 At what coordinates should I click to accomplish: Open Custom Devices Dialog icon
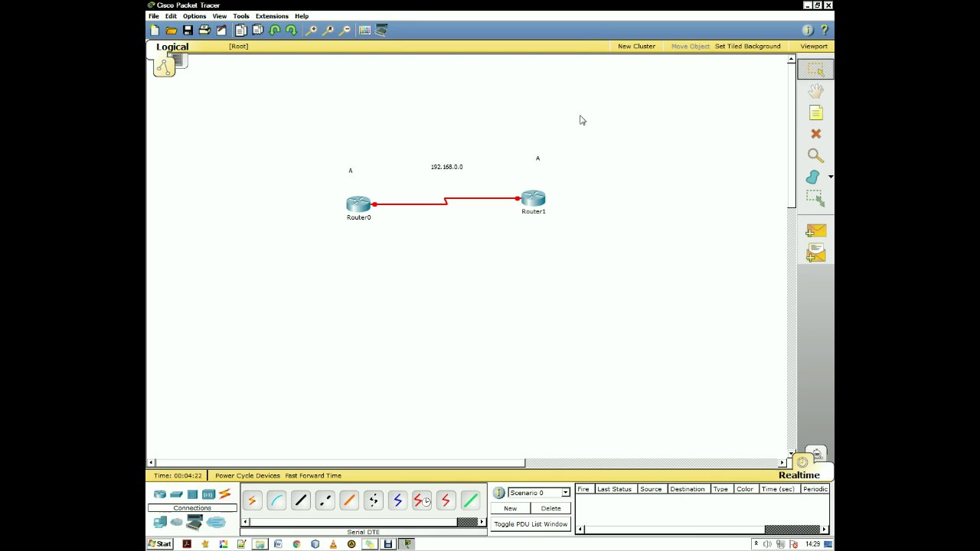coord(381,30)
